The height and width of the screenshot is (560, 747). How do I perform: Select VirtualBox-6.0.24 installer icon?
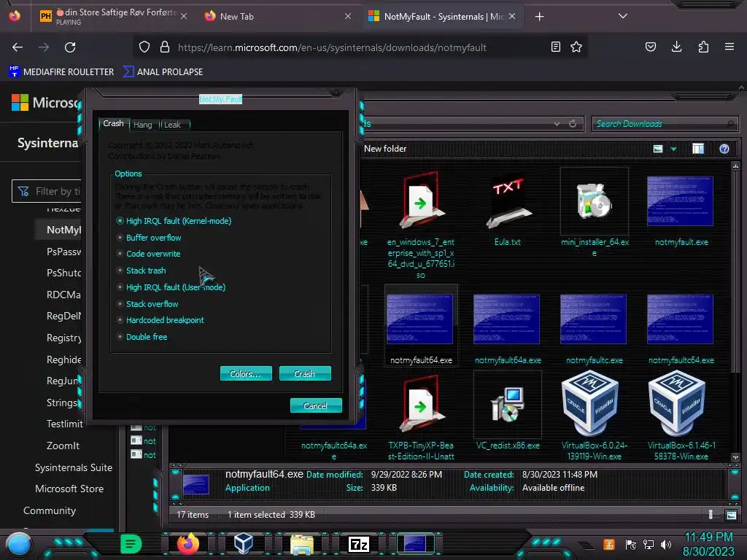[x=591, y=402]
